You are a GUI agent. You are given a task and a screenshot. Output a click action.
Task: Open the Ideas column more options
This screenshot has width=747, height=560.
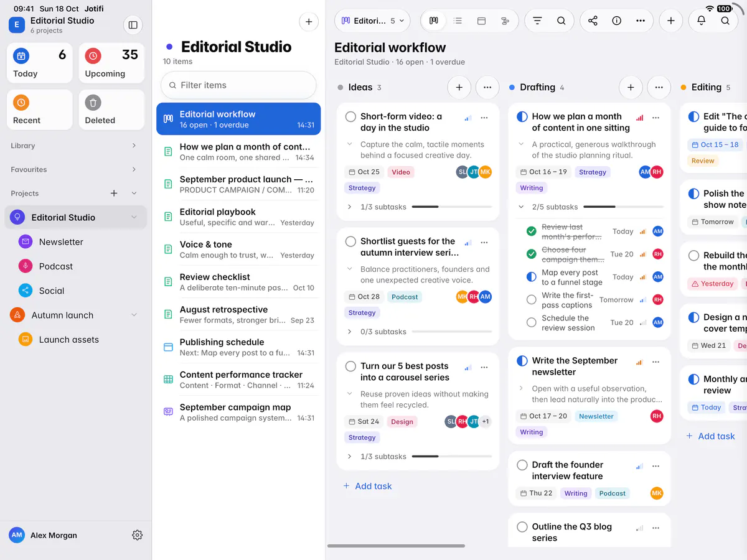[x=487, y=88]
